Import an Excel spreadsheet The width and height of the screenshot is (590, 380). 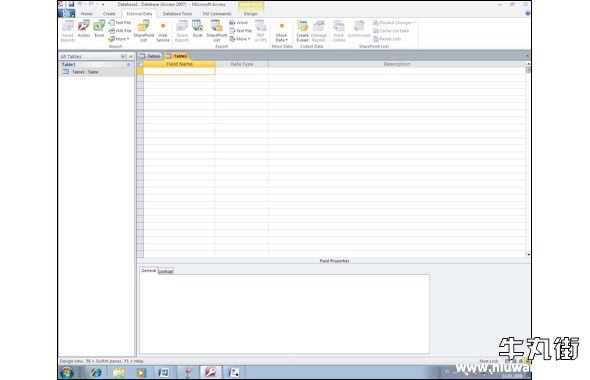point(99,29)
